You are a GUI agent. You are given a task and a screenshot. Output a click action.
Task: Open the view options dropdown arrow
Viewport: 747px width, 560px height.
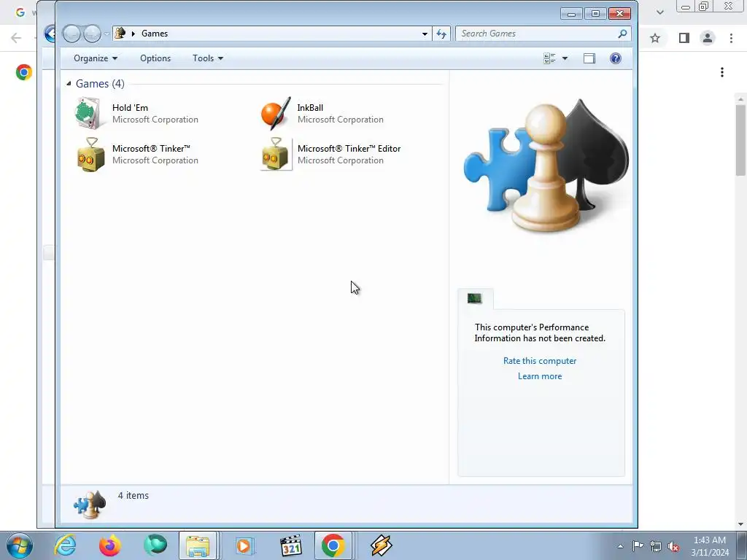(x=565, y=58)
